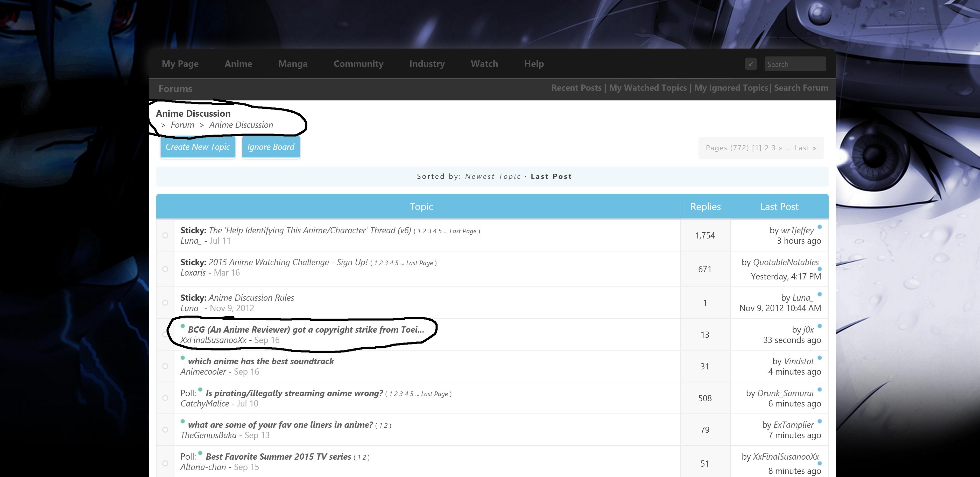The height and width of the screenshot is (477, 980).
Task: Click Create New Topic button
Action: click(198, 147)
